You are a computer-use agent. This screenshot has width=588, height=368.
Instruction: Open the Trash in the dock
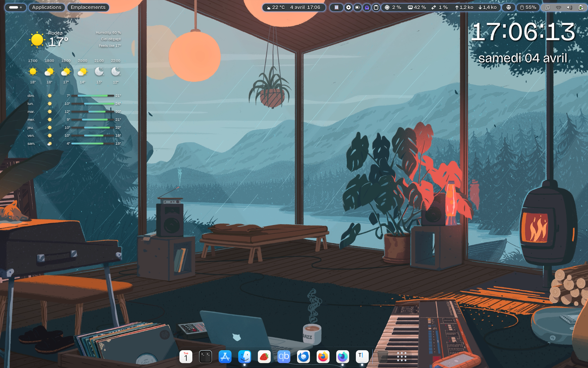click(383, 357)
